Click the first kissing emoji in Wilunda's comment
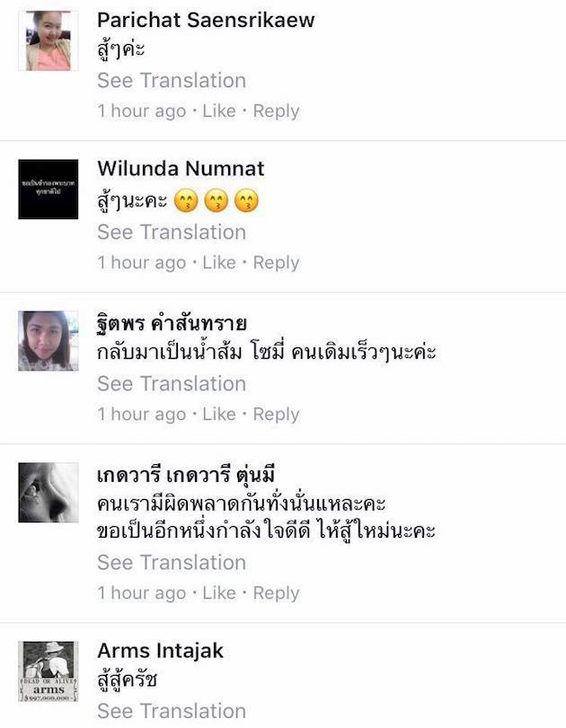This screenshot has width=566, height=728. click(186, 201)
